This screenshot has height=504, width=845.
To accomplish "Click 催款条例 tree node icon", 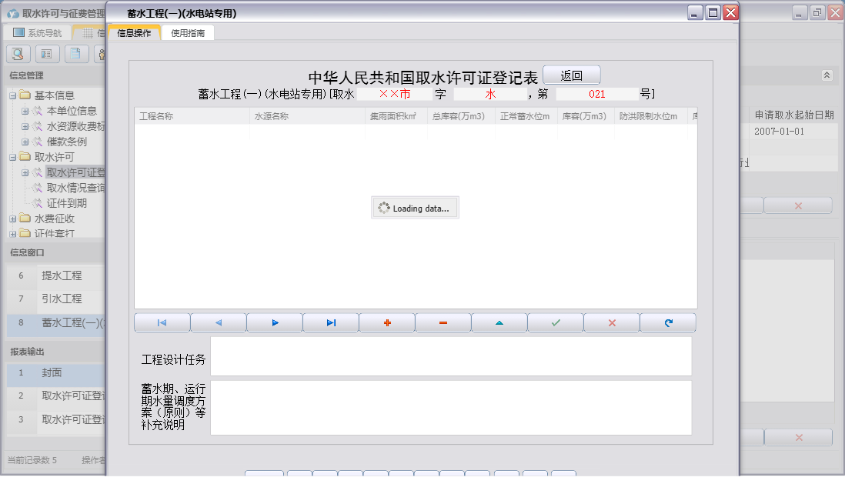I will click(37, 142).
